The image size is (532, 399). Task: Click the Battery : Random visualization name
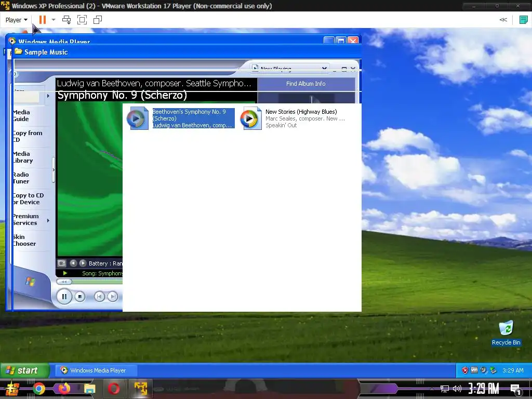coord(105,263)
